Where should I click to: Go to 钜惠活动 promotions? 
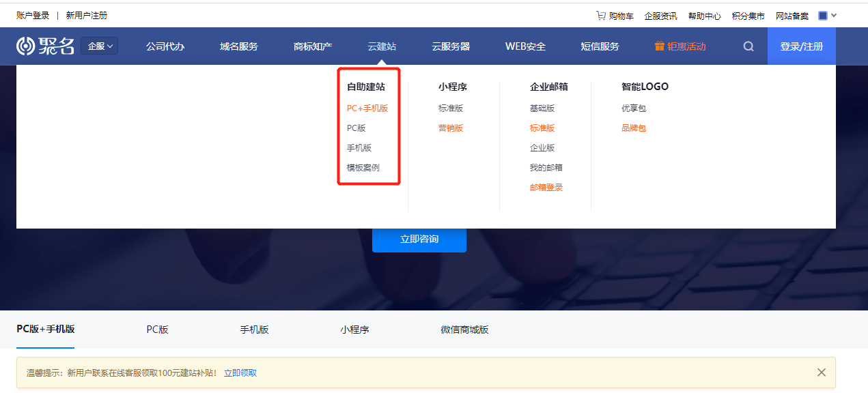(x=686, y=46)
